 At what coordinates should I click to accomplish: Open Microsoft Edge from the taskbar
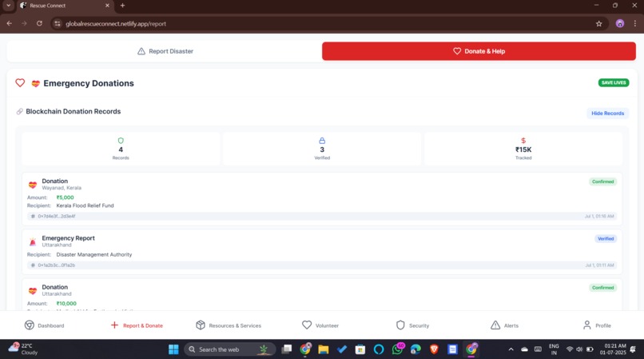(415, 349)
